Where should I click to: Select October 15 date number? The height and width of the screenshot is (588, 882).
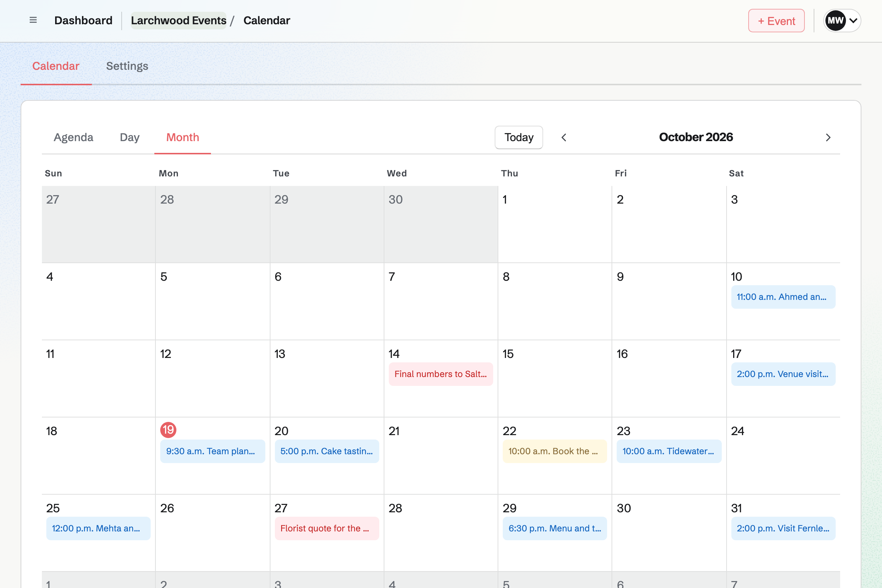coord(508,354)
